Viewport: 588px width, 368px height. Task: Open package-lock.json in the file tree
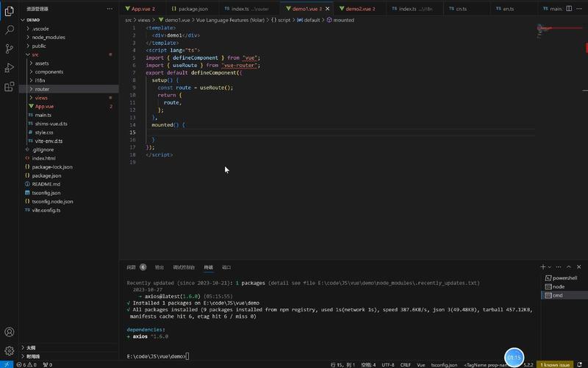[x=69, y=167]
